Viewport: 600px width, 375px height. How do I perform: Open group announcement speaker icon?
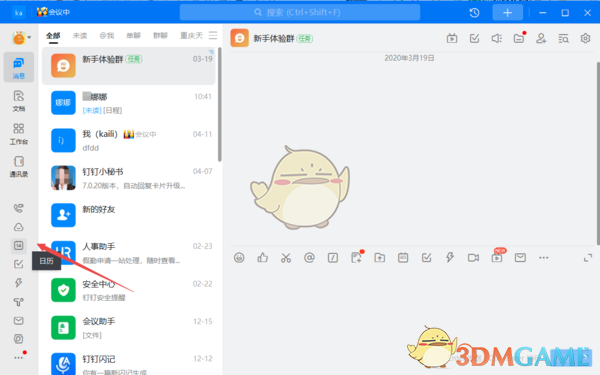(497, 38)
